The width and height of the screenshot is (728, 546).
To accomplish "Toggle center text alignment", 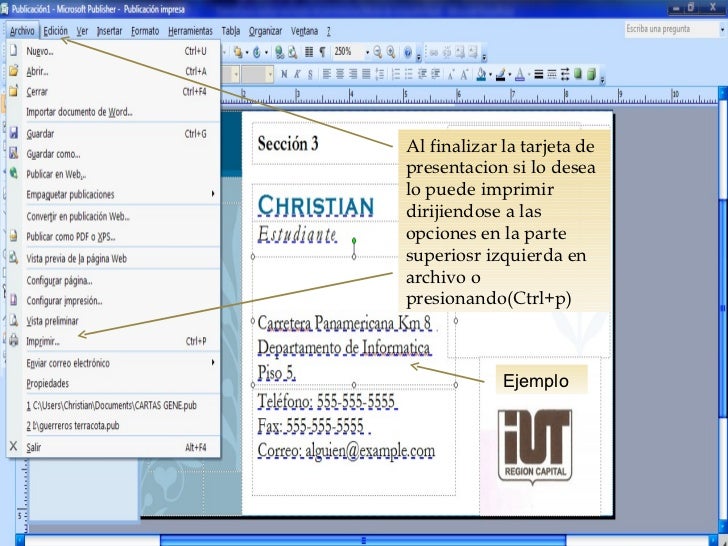I will [x=340, y=74].
